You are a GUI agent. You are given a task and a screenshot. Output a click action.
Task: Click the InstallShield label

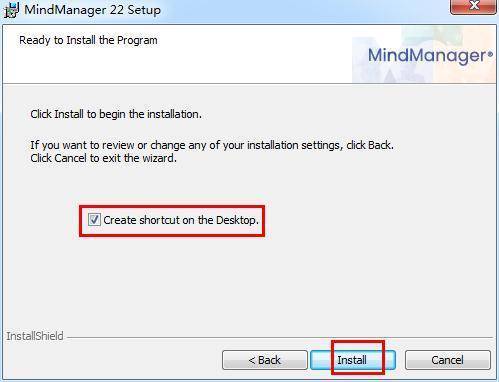coord(35,336)
